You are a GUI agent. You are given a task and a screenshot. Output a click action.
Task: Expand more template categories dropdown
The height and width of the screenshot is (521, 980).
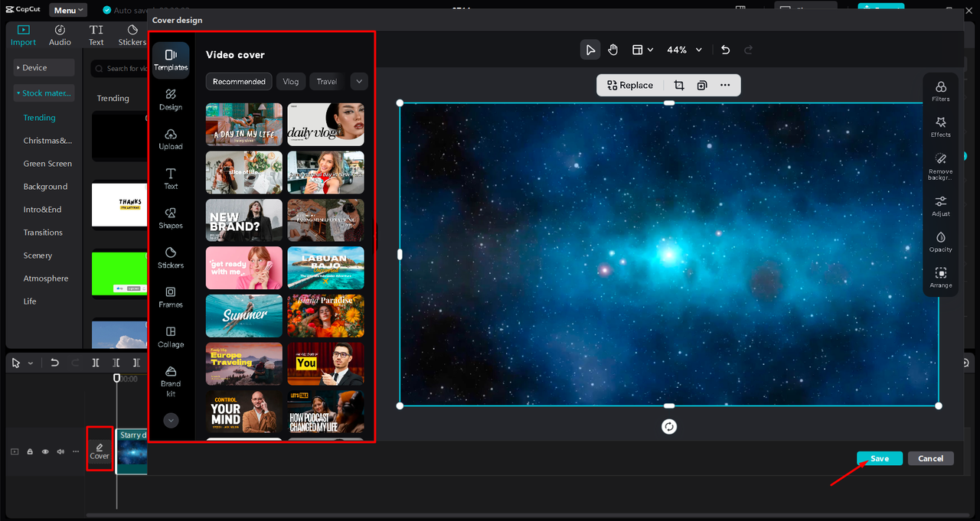[x=359, y=81]
